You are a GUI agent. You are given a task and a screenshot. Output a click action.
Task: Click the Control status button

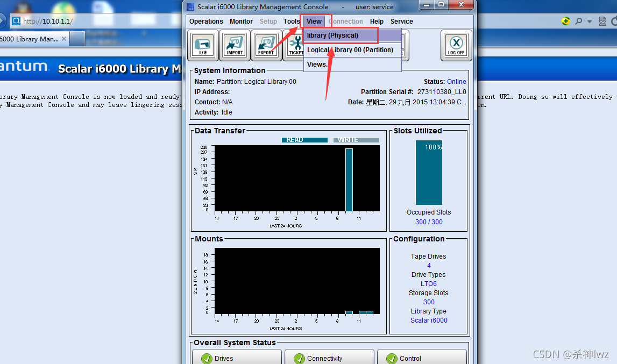tap(422, 358)
